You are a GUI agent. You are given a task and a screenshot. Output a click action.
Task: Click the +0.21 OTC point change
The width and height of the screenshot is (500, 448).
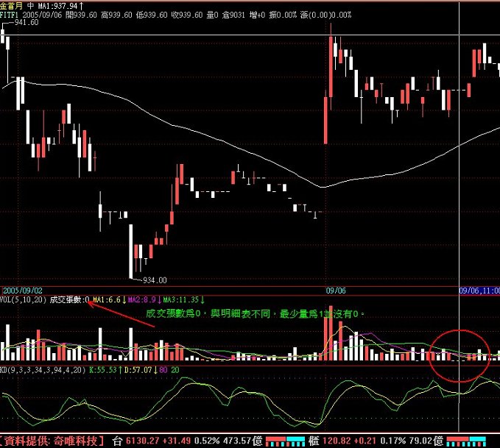click(x=365, y=441)
